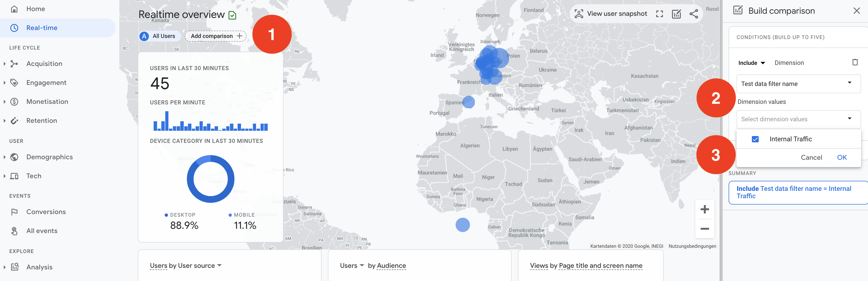The height and width of the screenshot is (281, 868).
Task: Click Views by Page title card heading
Action: click(586, 265)
